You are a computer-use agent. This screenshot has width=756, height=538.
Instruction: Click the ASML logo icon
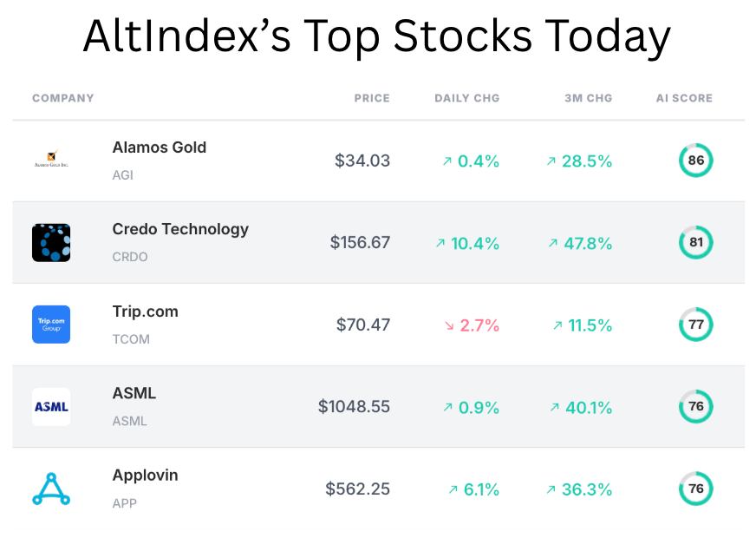pyautogui.click(x=51, y=407)
